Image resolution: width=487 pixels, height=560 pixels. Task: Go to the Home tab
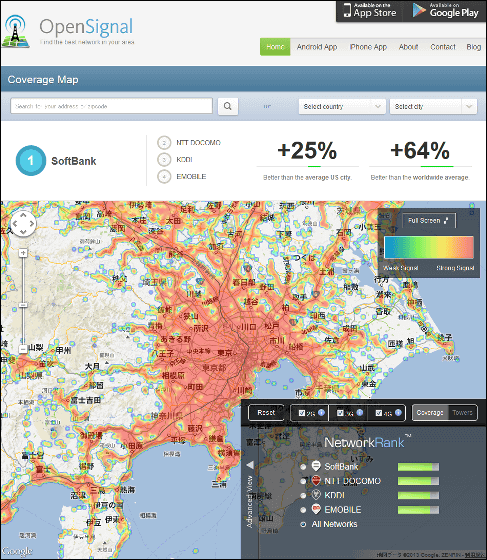[x=275, y=47]
